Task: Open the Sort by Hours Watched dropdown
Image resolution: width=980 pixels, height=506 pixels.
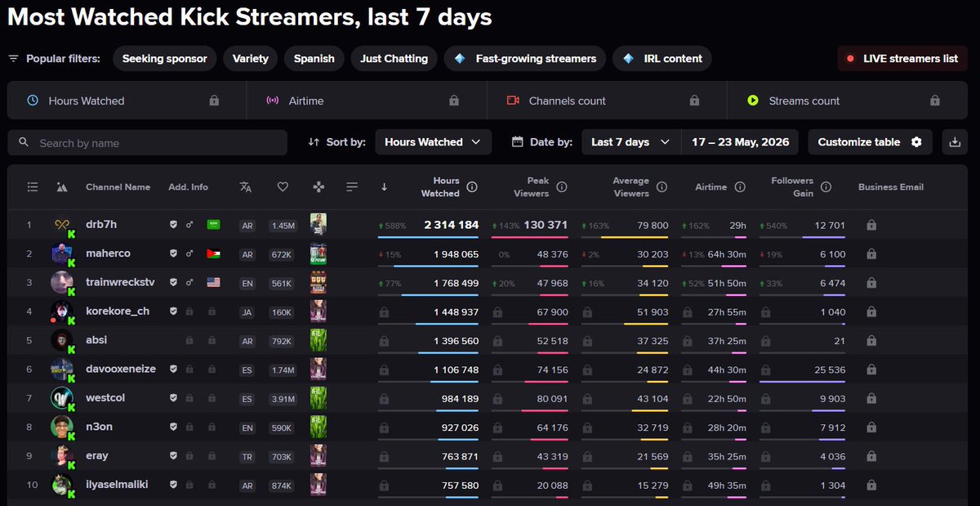Action: [433, 142]
